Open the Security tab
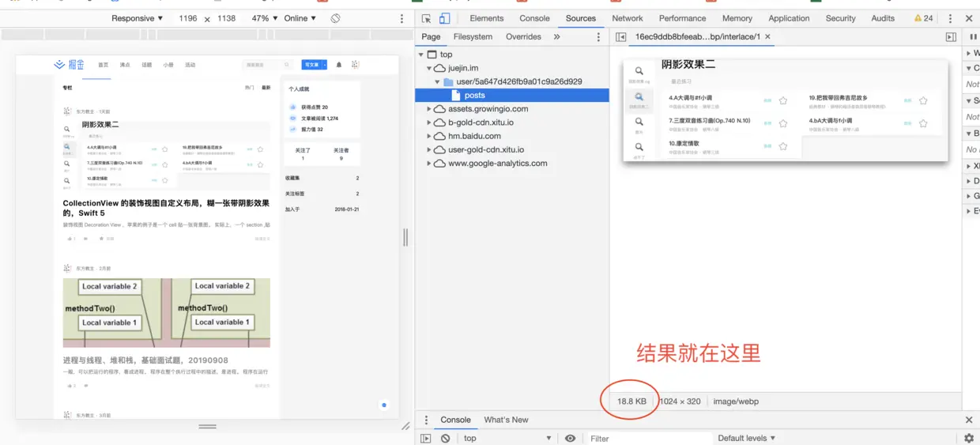Screen dimensions: 980x445 pyautogui.click(x=841, y=18)
